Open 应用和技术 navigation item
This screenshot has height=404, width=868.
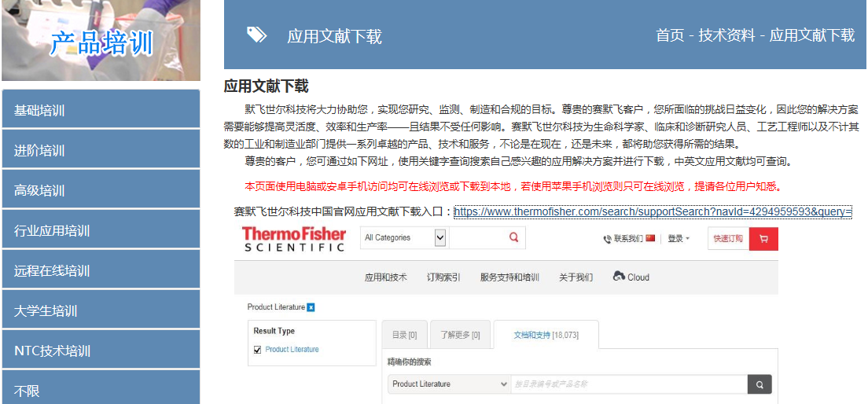(x=386, y=277)
